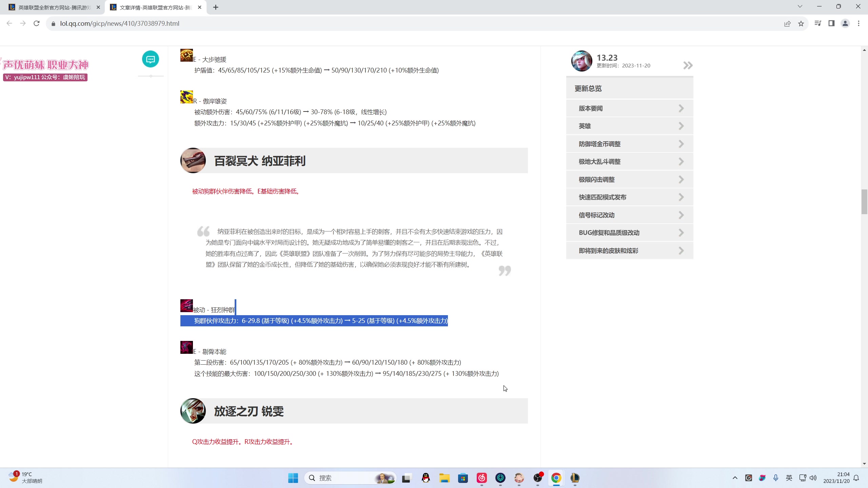Reload the current page
The height and width of the screenshot is (488, 868).
37,23
